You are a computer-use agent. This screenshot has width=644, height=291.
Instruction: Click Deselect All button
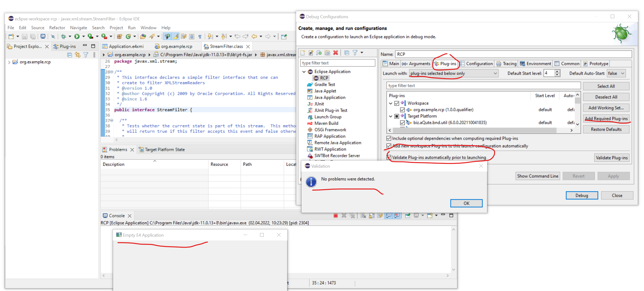606,97
